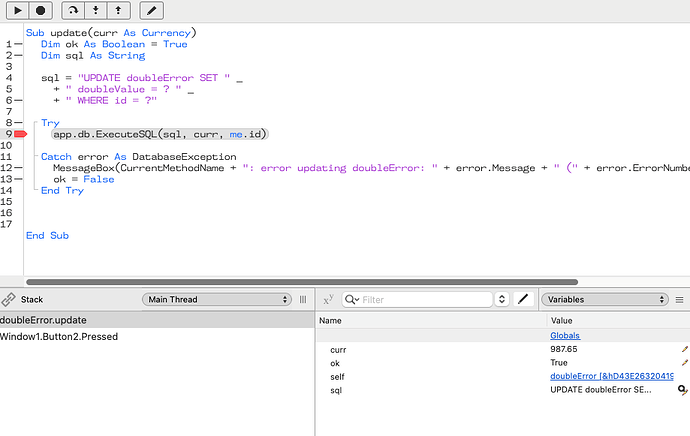Toggle breakpoint dash on line 6

(x=18, y=100)
